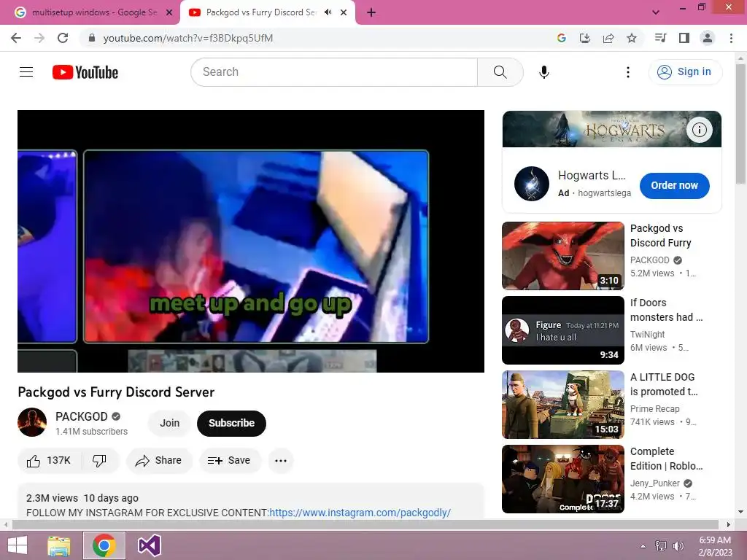Click the vertical scrollbar down arrow

pyautogui.click(x=740, y=512)
